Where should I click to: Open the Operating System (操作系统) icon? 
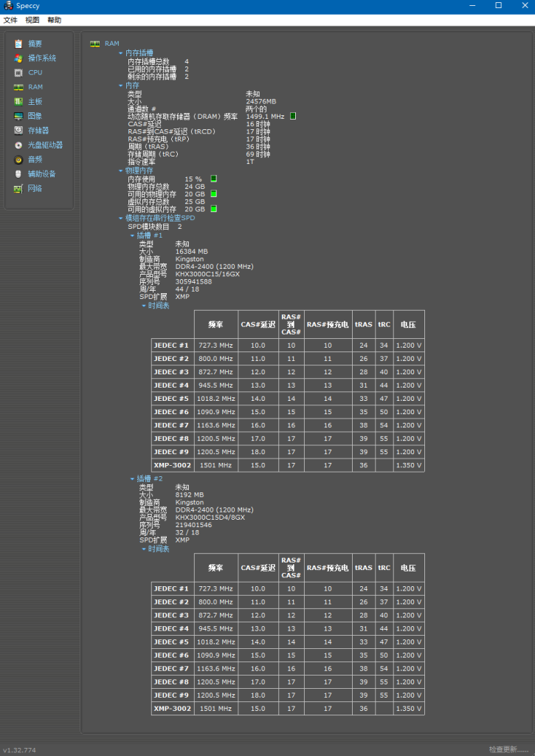point(19,58)
